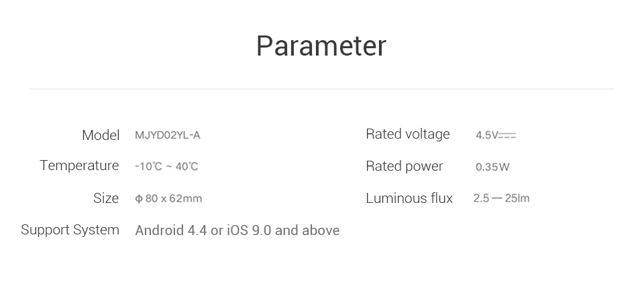644x294 pixels.
Task: Click the diameter symbol before 80 x 62mm
Action: (139, 199)
